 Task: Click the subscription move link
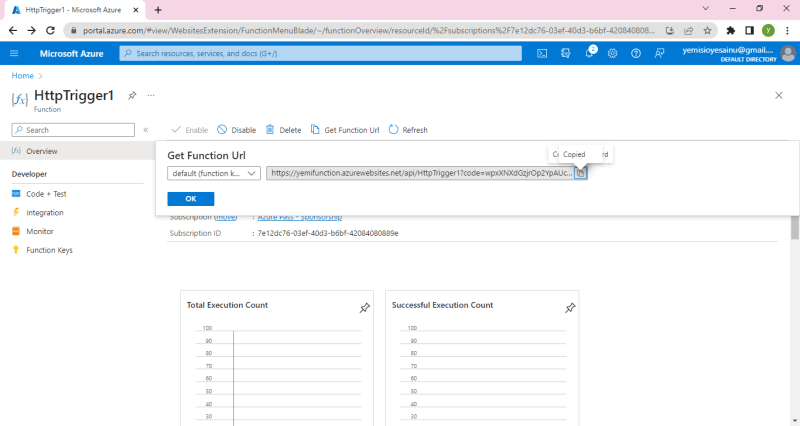coord(226,217)
